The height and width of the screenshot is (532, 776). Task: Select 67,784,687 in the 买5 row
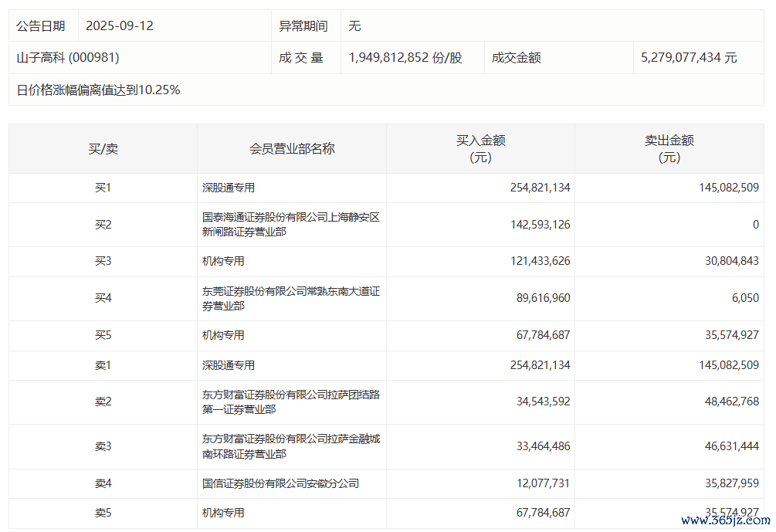pos(543,335)
